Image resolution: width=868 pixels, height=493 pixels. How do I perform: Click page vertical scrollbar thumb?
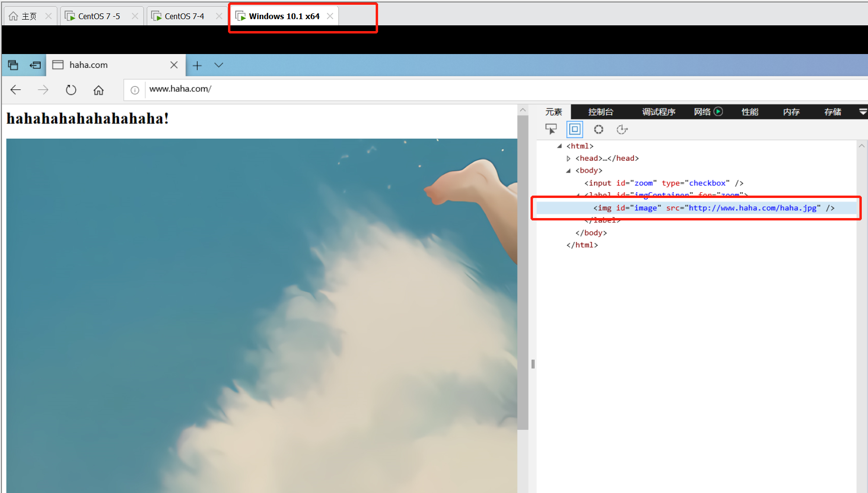point(523,273)
